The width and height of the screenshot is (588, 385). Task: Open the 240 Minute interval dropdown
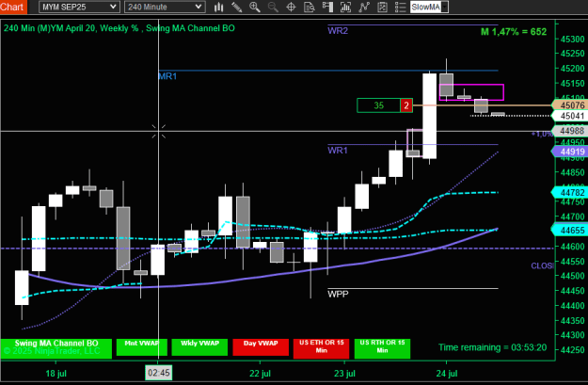coord(165,7)
